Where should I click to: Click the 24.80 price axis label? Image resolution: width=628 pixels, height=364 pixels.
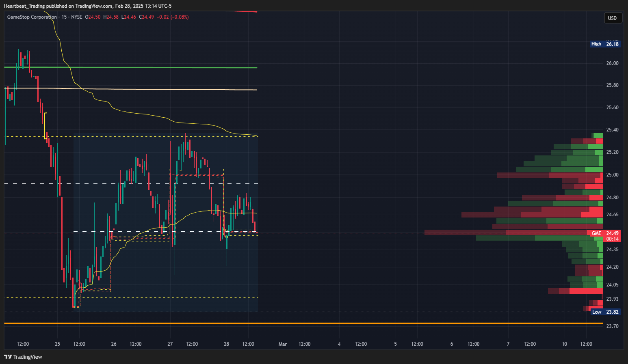pos(612,198)
